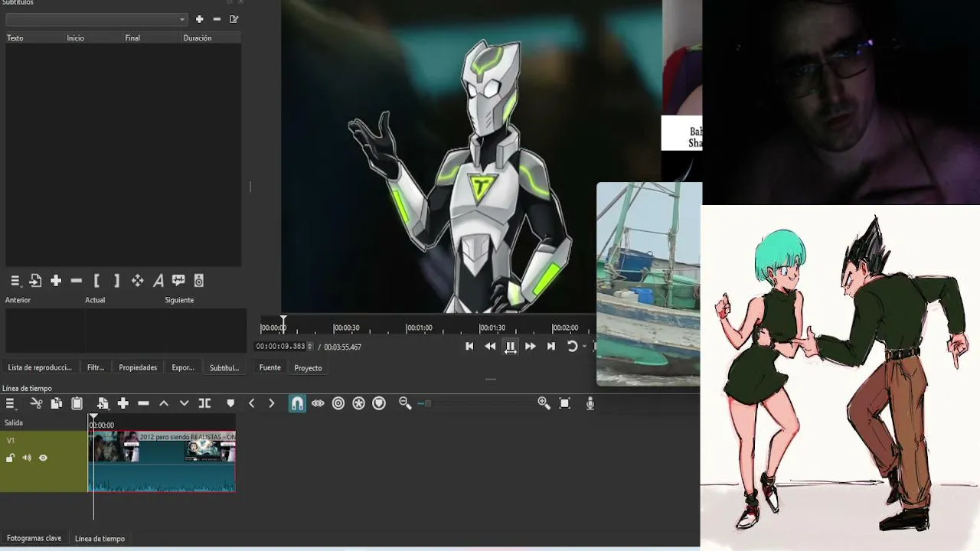Record audio with microphone icon
The width and height of the screenshot is (980, 551).
click(x=590, y=403)
